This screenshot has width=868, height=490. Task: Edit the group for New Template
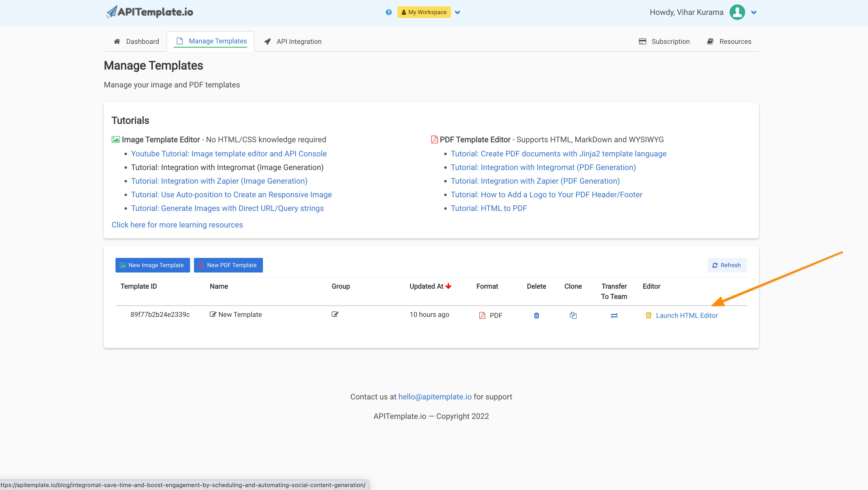point(335,314)
